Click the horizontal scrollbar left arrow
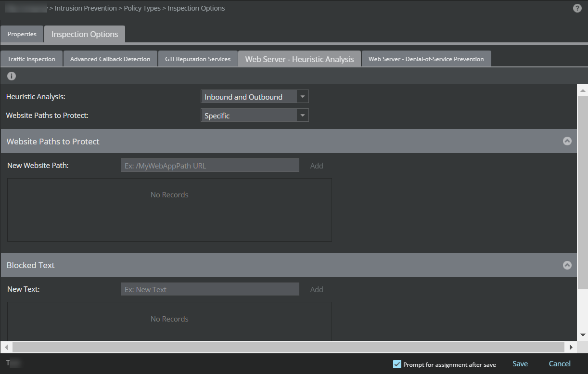The width and height of the screenshot is (588, 374). 6,347
